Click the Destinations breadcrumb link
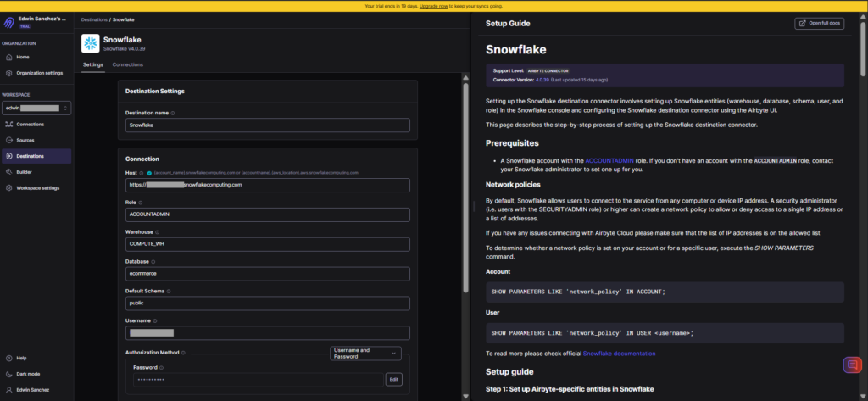Image resolution: width=868 pixels, height=401 pixels. click(94, 20)
